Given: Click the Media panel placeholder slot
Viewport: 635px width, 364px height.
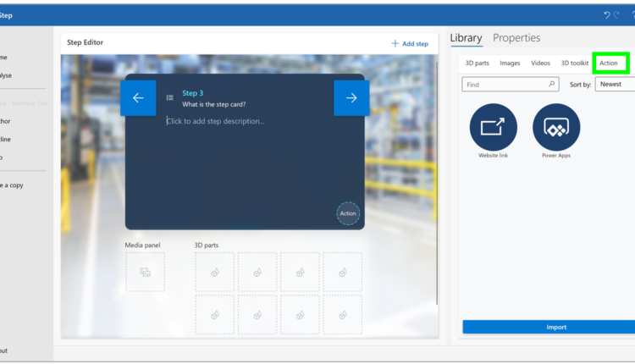Looking at the screenshot, I should coord(145,272).
